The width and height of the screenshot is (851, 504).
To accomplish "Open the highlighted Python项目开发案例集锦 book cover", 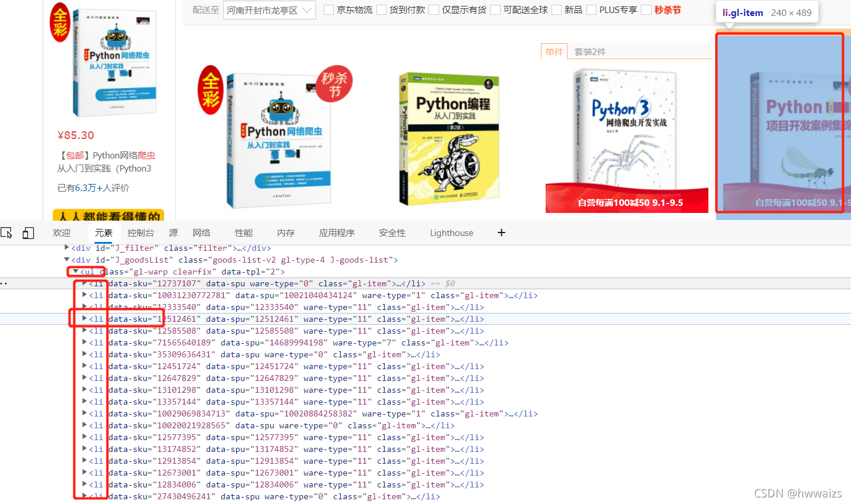I will tap(787, 141).
